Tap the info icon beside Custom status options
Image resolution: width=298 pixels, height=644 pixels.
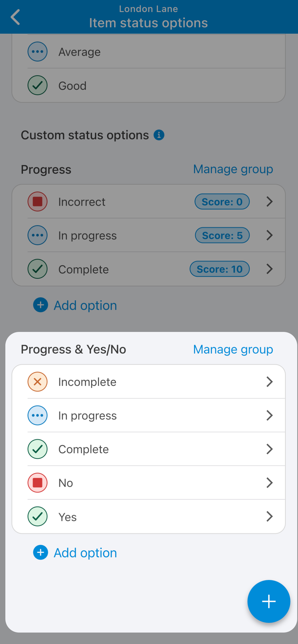click(x=159, y=135)
